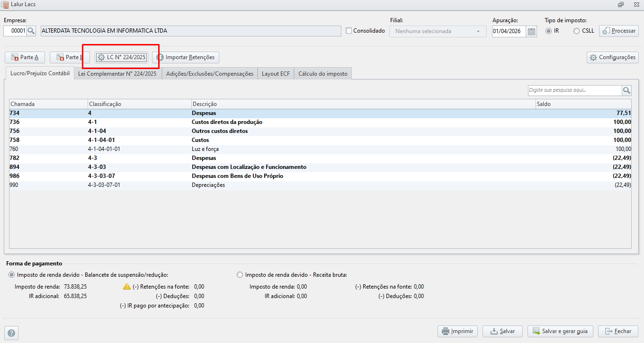The height and width of the screenshot is (343, 644).
Task: Enable the Consolidado checkbox
Action: tap(349, 31)
